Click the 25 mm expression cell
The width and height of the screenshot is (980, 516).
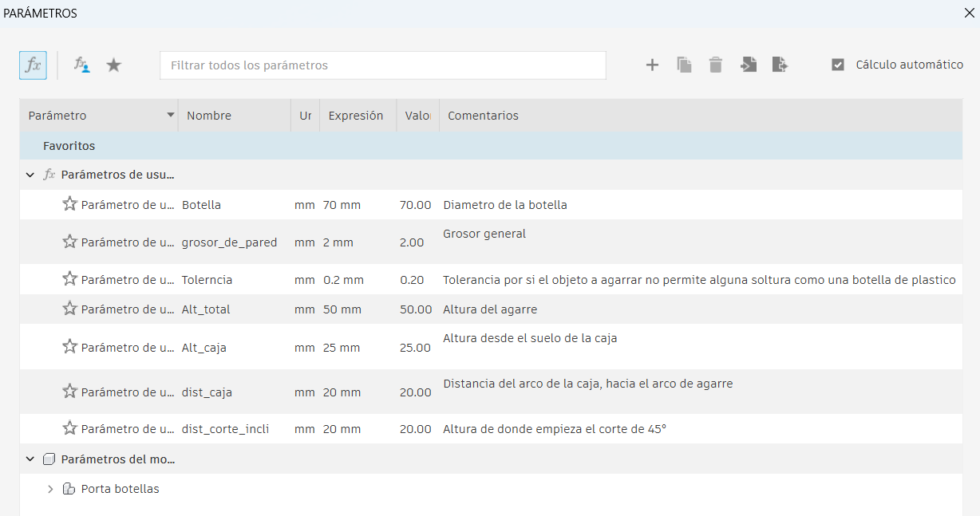342,348
